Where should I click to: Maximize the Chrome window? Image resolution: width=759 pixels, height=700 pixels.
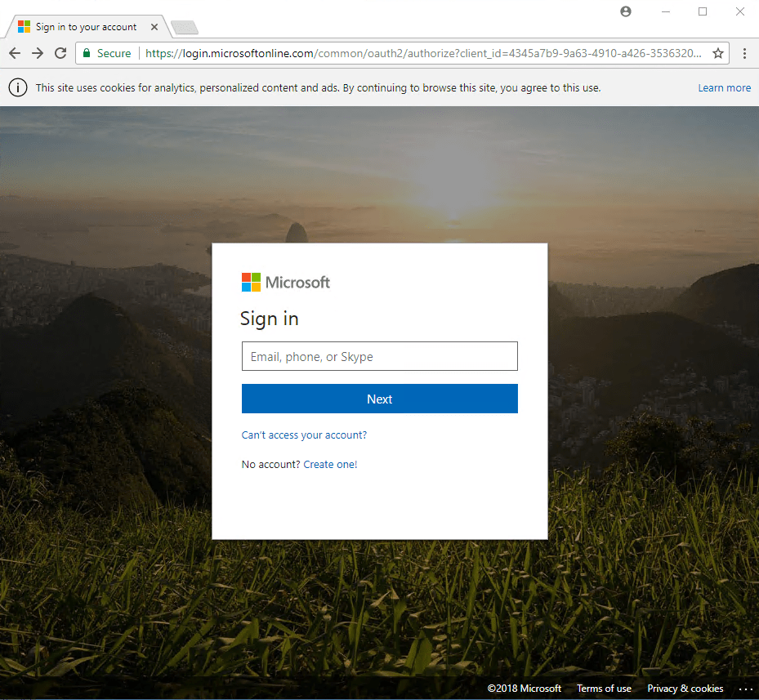[x=703, y=11]
